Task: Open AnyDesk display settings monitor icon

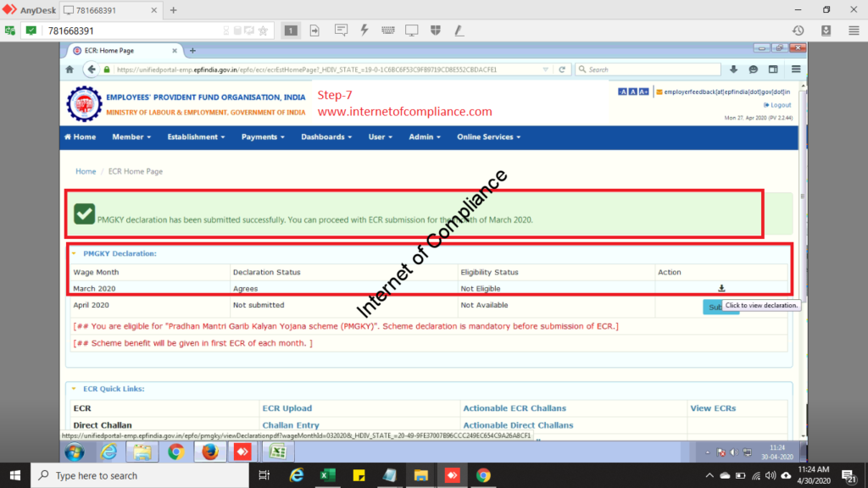Action: (411, 30)
